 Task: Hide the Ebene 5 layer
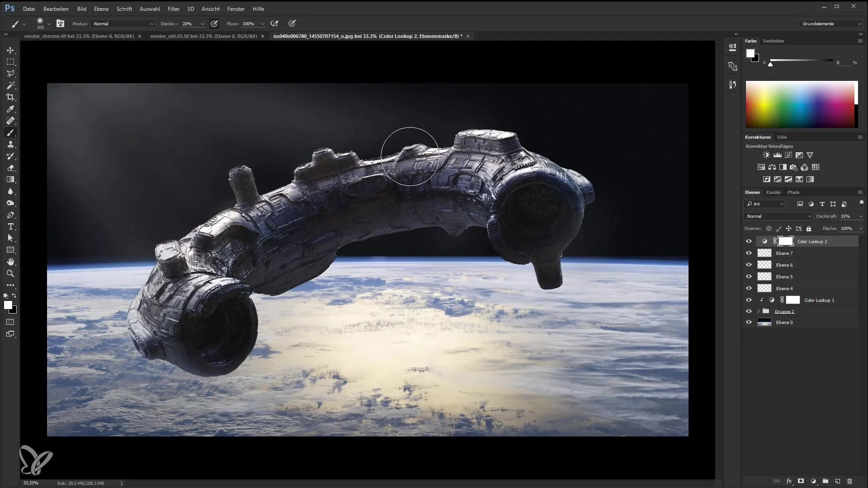[749, 277]
